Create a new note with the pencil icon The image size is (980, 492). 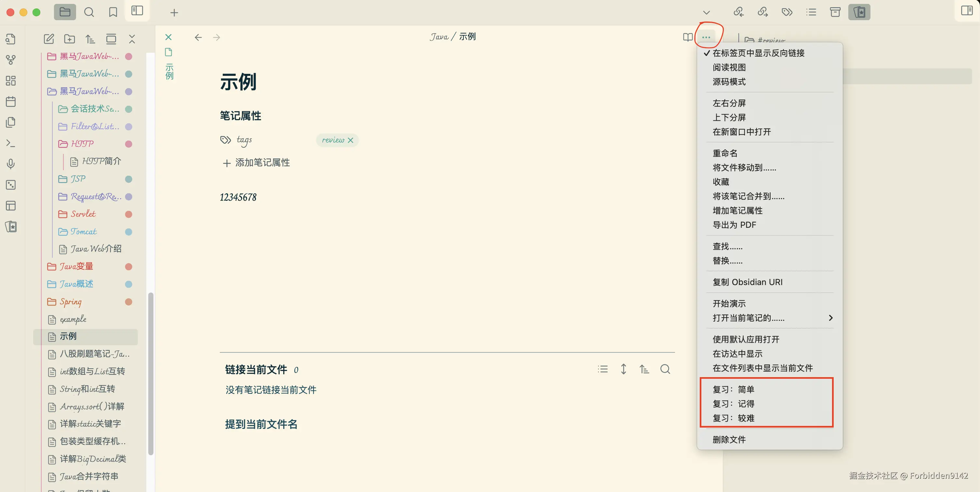point(49,38)
